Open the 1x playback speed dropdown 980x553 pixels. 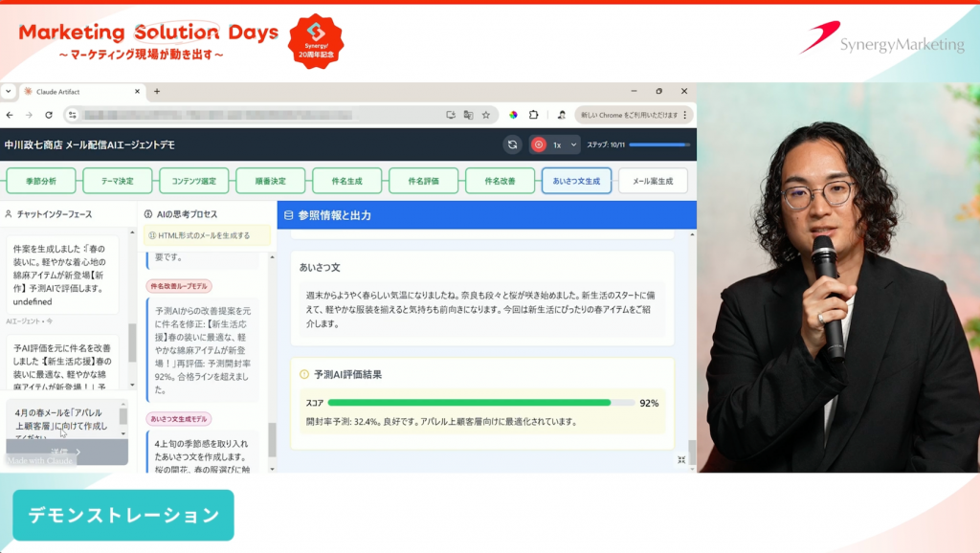pyautogui.click(x=565, y=145)
